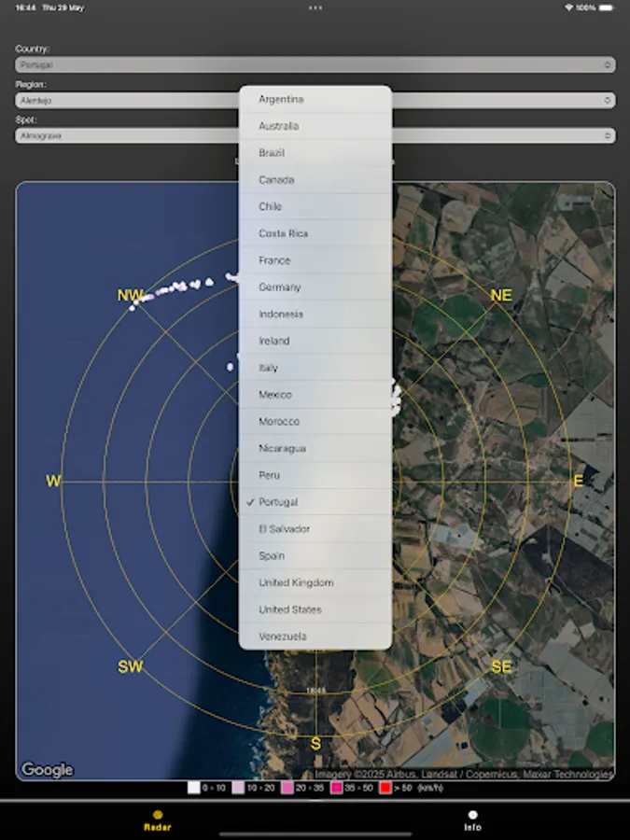Open the Region dropdown showing Alentejo

[x=315, y=100]
